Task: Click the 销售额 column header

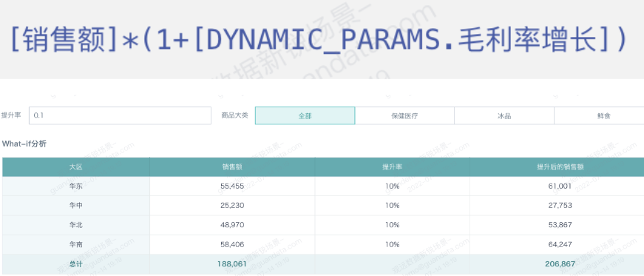Action: point(232,167)
